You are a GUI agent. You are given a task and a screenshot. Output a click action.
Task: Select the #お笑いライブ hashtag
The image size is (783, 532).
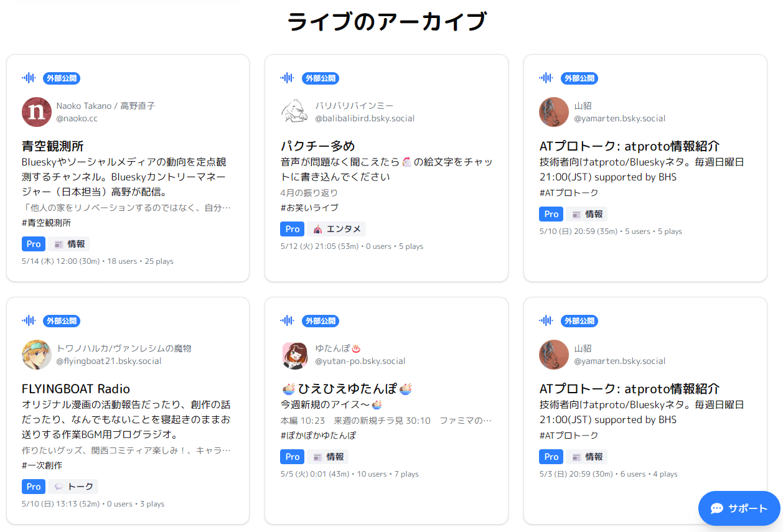click(x=309, y=207)
